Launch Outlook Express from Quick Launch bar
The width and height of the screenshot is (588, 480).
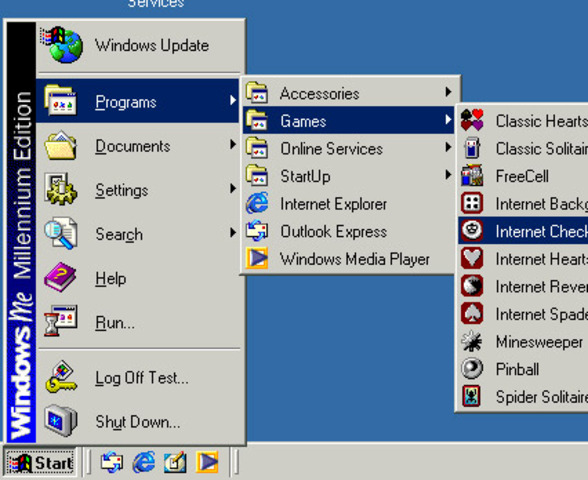coord(112,462)
